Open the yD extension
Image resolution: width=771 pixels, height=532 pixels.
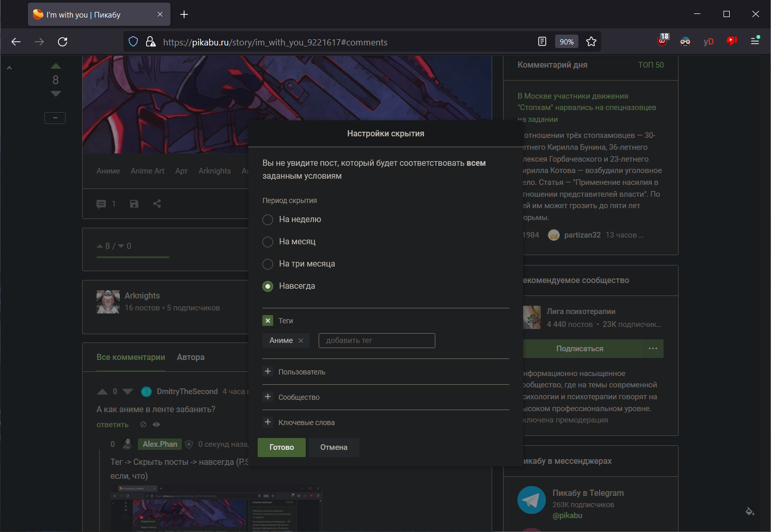click(709, 42)
